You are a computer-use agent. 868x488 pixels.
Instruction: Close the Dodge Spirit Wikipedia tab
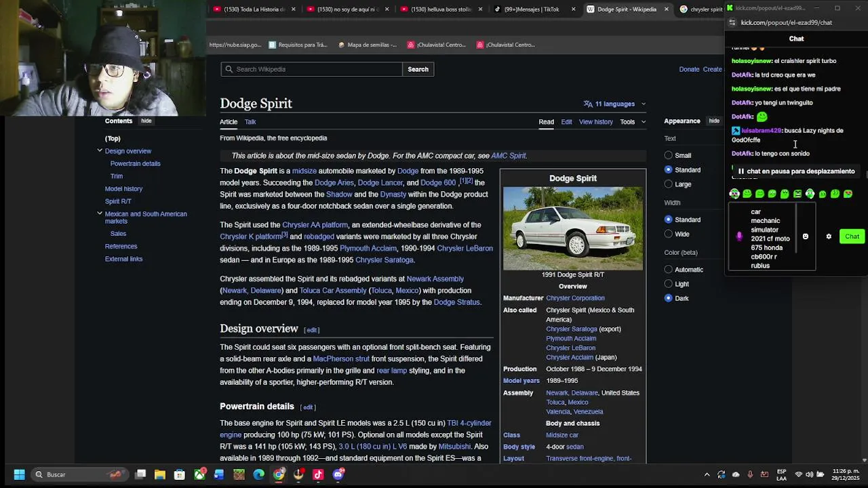666,9
